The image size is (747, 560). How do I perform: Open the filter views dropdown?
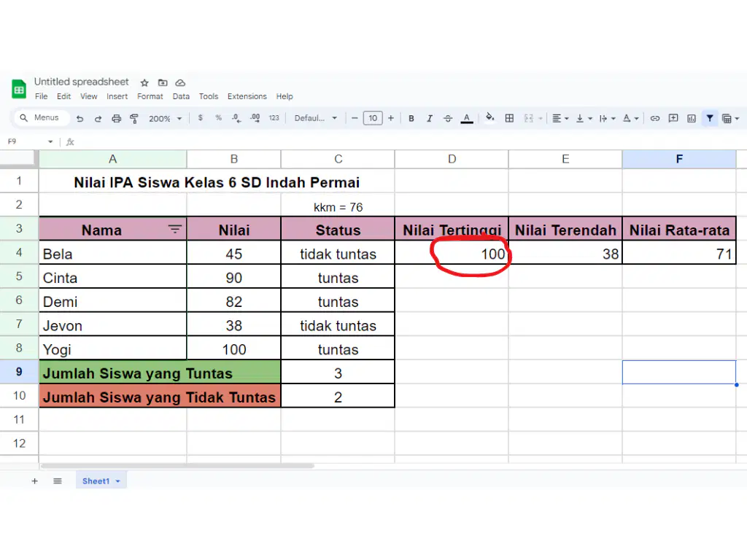[x=730, y=118]
